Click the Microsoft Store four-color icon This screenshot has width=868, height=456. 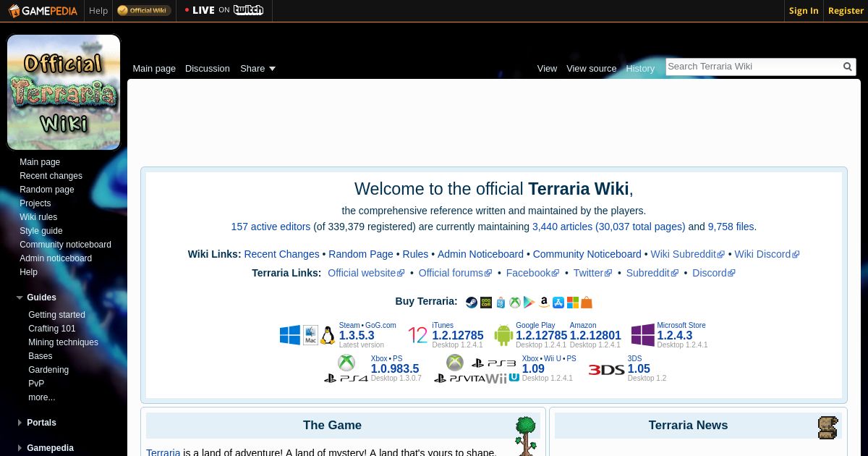572,303
